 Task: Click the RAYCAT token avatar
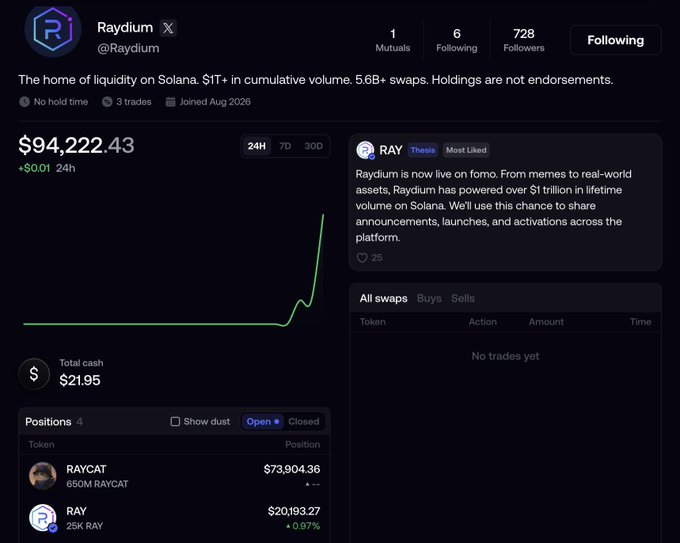42,476
